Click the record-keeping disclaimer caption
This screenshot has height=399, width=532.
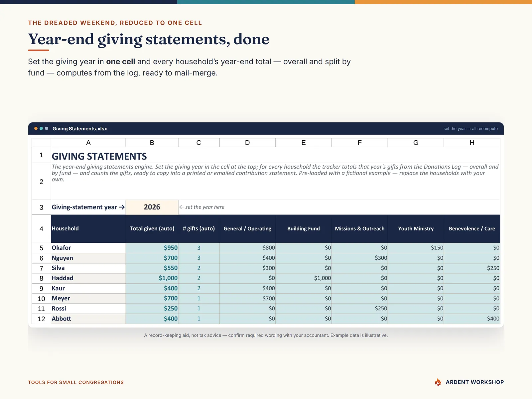(266, 335)
